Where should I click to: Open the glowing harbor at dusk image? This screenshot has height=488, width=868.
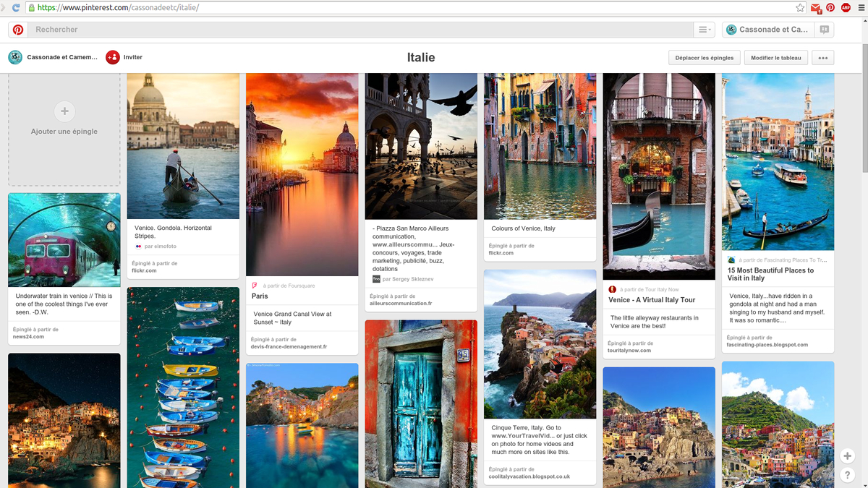(x=302, y=425)
